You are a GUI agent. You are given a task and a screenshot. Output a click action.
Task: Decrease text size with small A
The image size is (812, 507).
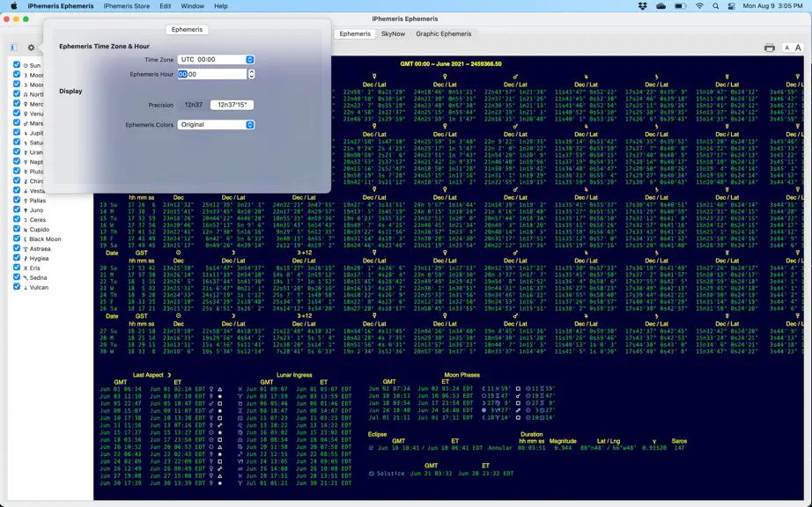786,48
